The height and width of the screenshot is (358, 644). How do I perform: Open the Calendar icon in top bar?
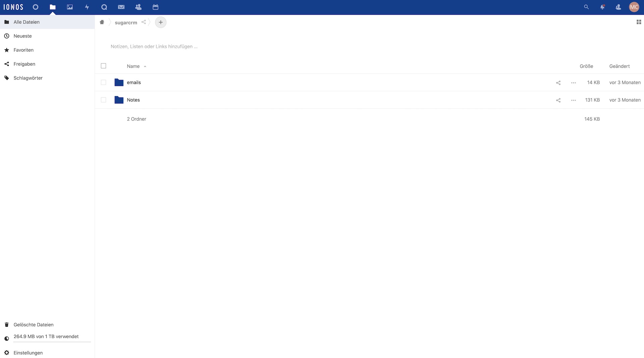[155, 7]
